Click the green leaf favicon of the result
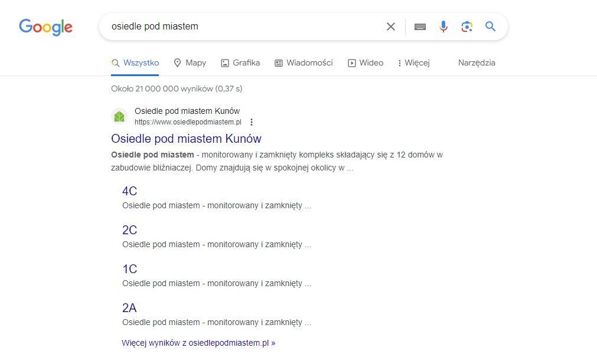The height and width of the screenshot is (364, 597). [x=119, y=116]
